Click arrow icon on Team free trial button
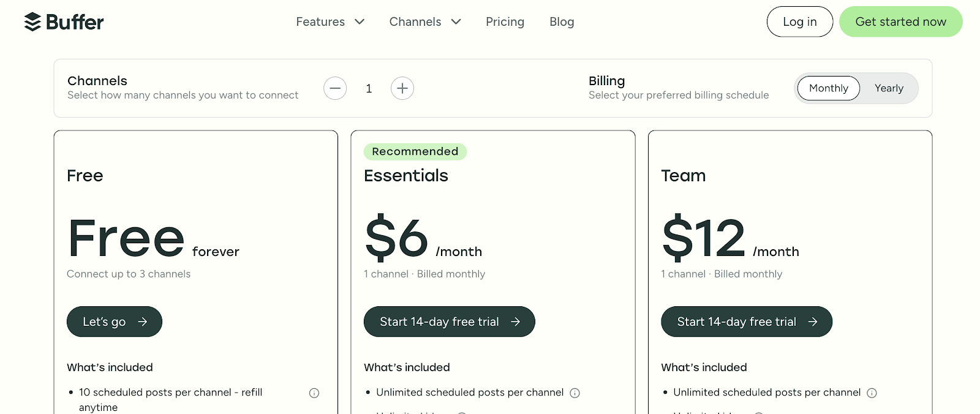 [x=813, y=322]
